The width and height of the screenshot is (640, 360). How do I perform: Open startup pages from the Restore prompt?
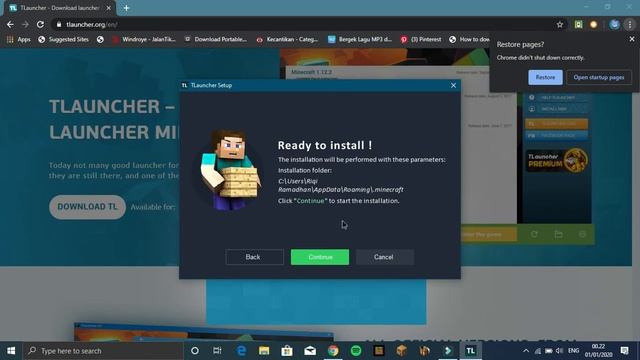click(x=599, y=77)
